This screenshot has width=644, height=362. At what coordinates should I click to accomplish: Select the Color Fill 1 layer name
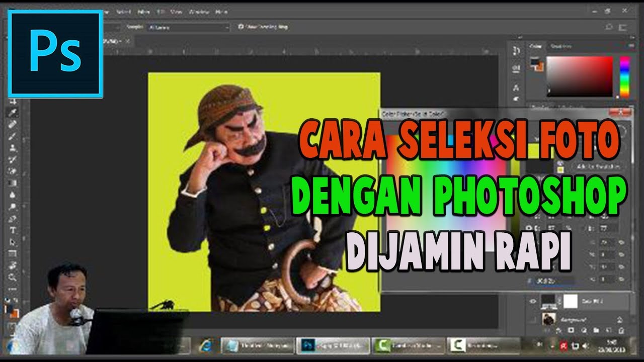point(593,301)
